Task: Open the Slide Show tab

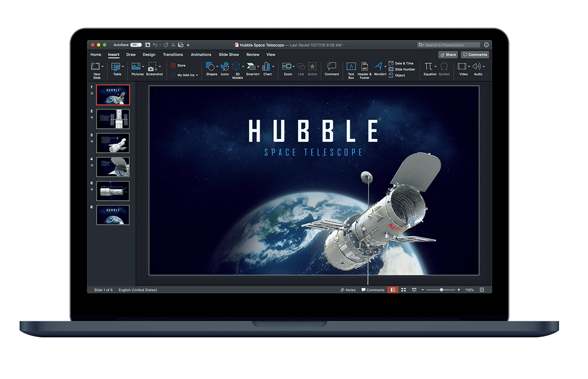Action: pyautogui.click(x=229, y=54)
